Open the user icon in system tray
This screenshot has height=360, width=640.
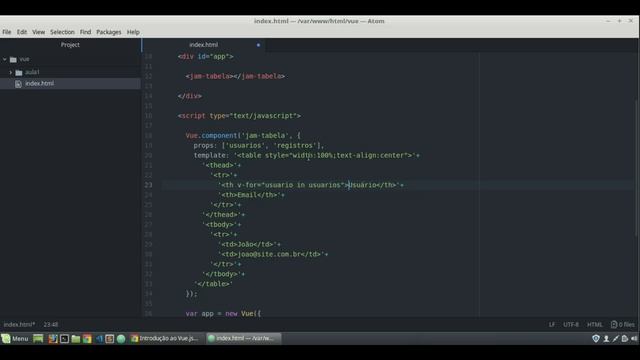[606, 338]
